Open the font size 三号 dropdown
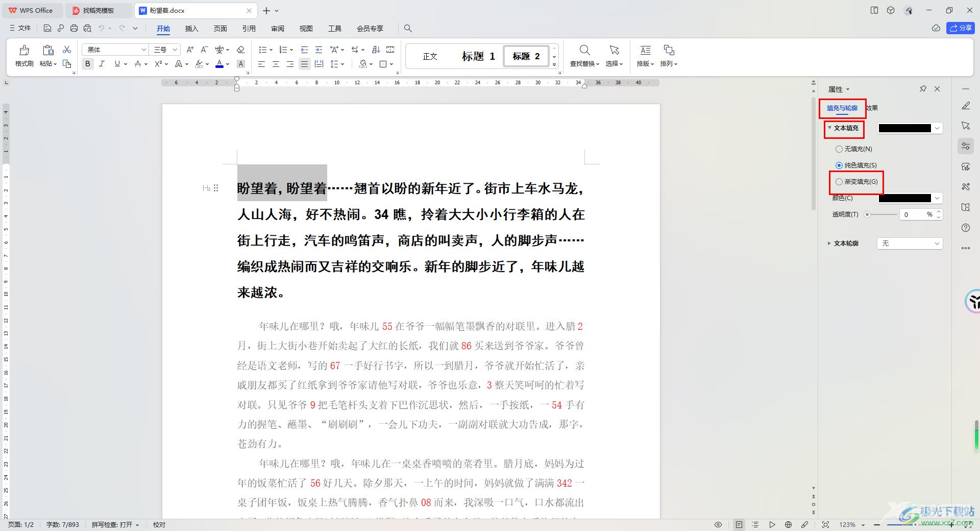The height and width of the screenshot is (531, 980). (175, 50)
